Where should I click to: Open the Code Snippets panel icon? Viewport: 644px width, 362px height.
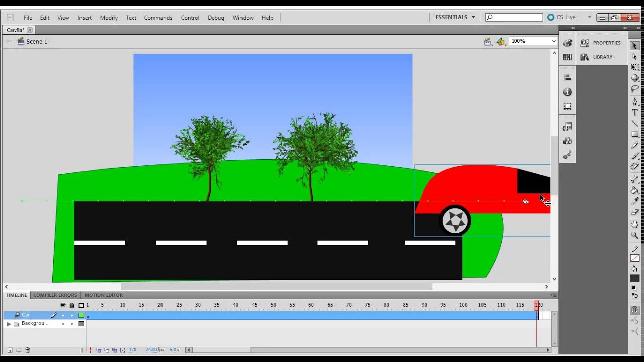click(x=568, y=127)
